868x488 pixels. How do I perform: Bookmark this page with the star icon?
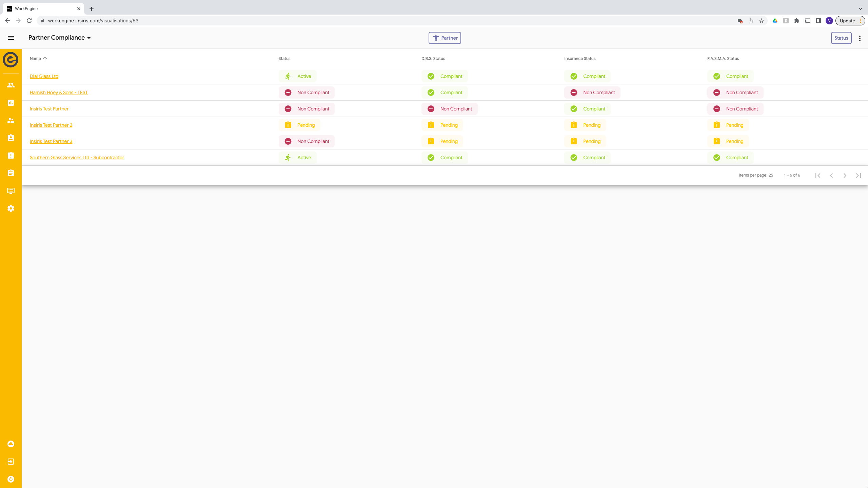pyautogui.click(x=762, y=21)
